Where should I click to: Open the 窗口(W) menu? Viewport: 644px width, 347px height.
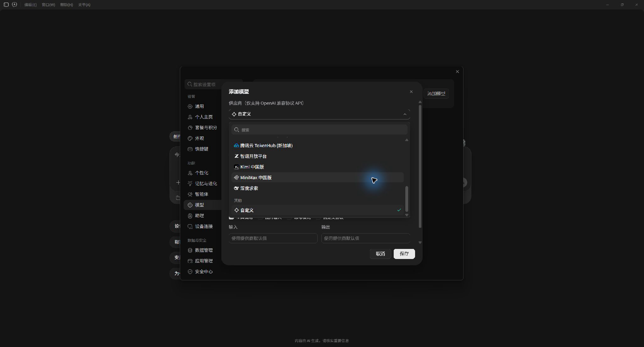tap(48, 5)
